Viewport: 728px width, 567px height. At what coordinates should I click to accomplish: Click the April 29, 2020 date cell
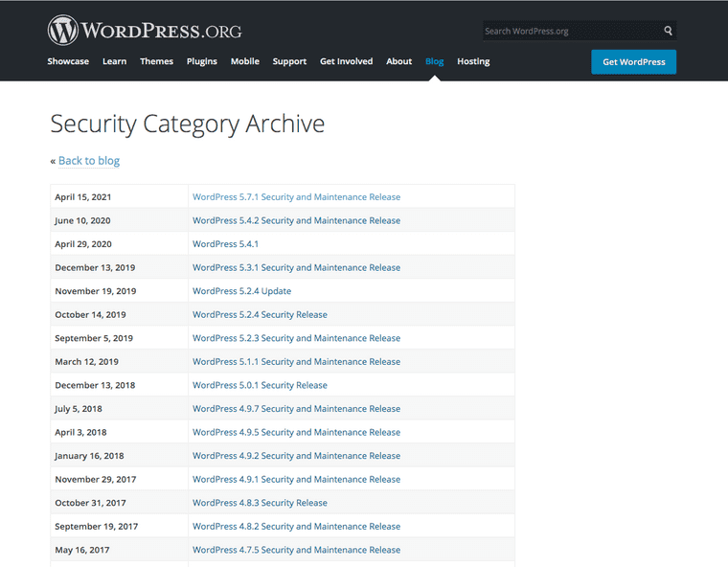[x=120, y=244]
